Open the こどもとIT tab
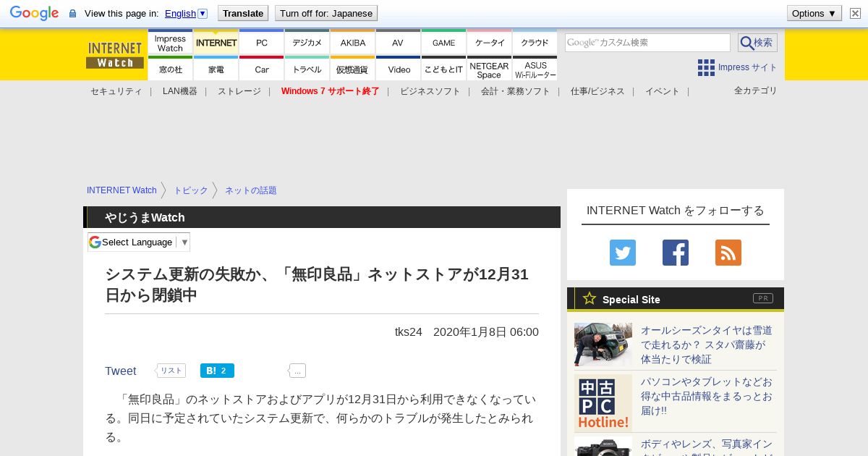The height and width of the screenshot is (456, 868). point(444,69)
